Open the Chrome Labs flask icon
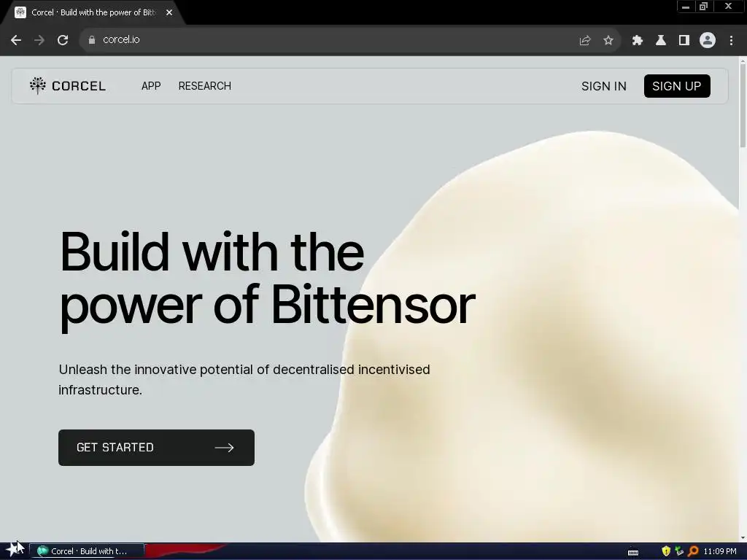This screenshot has height=560, width=747. pyautogui.click(x=661, y=41)
